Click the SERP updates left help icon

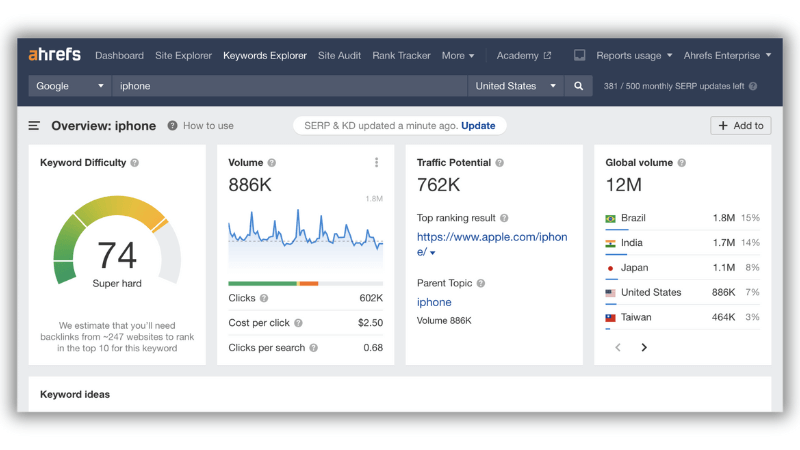(x=753, y=86)
